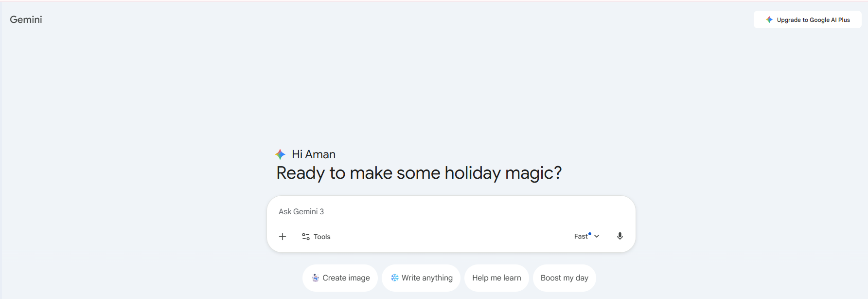Click the Tools sliders icon

coord(306,237)
